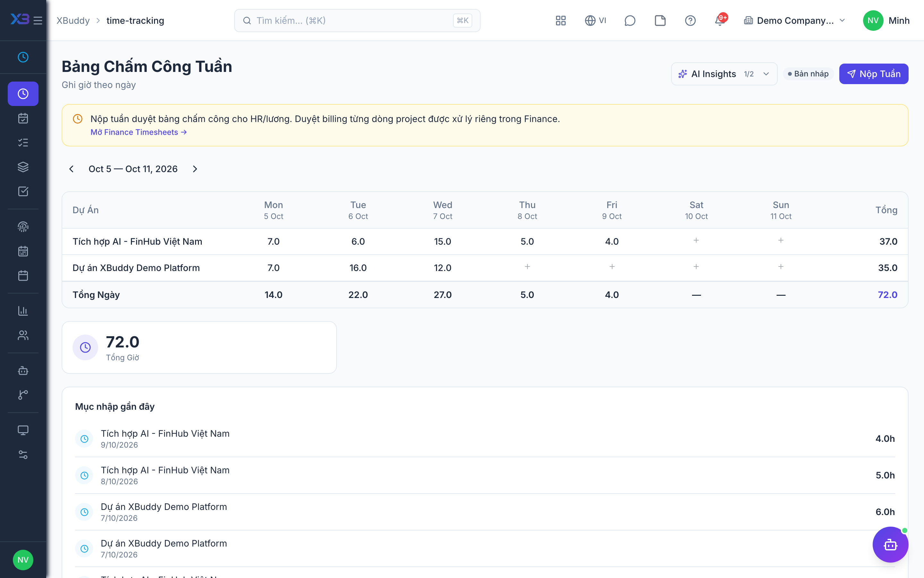Viewport: 924px width, 578px height.
Task: Open the checkbox-edit sidebar icon
Action: pyautogui.click(x=23, y=191)
